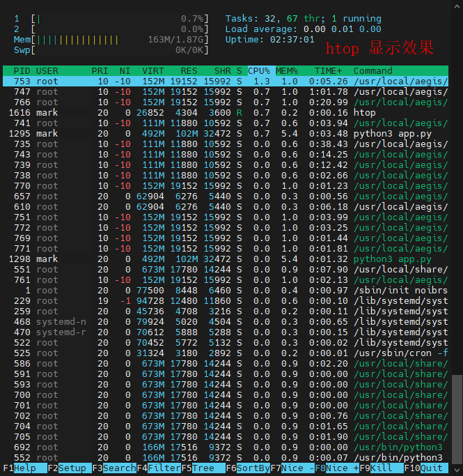Select process row with PID 586
Image resolution: width=463 pixels, height=476 pixels.
click(226, 364)
